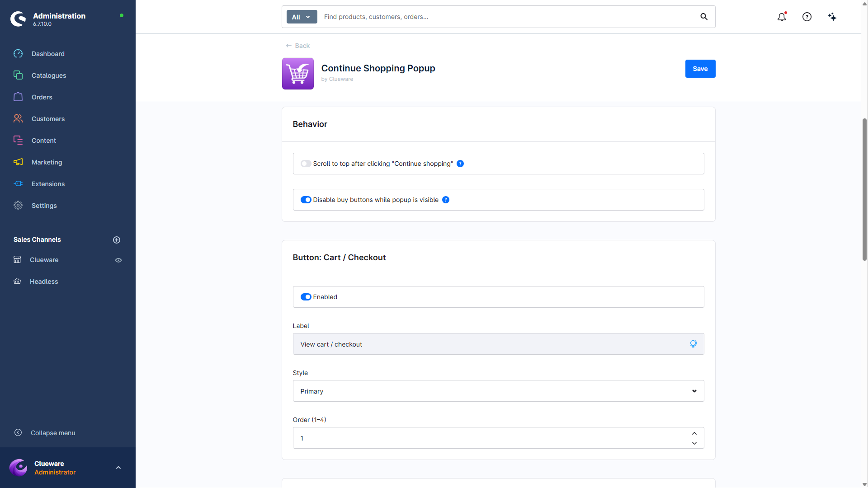
Task: Open the Style dropdown set to Primary
Action: [498, 391]
